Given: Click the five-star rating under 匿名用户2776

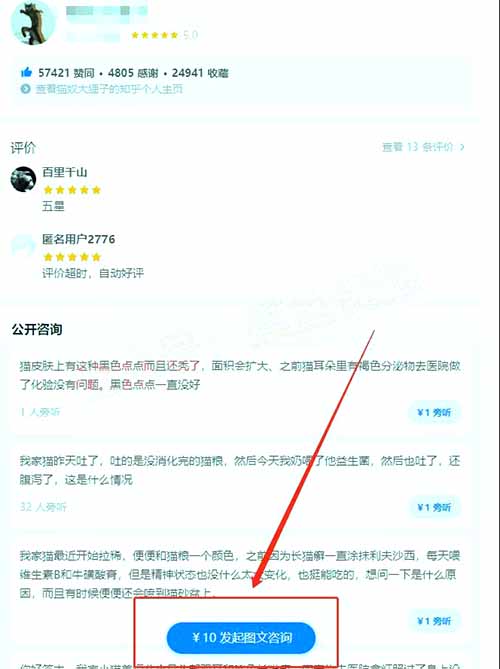Looking at the screenshot, I should point(72,257).
